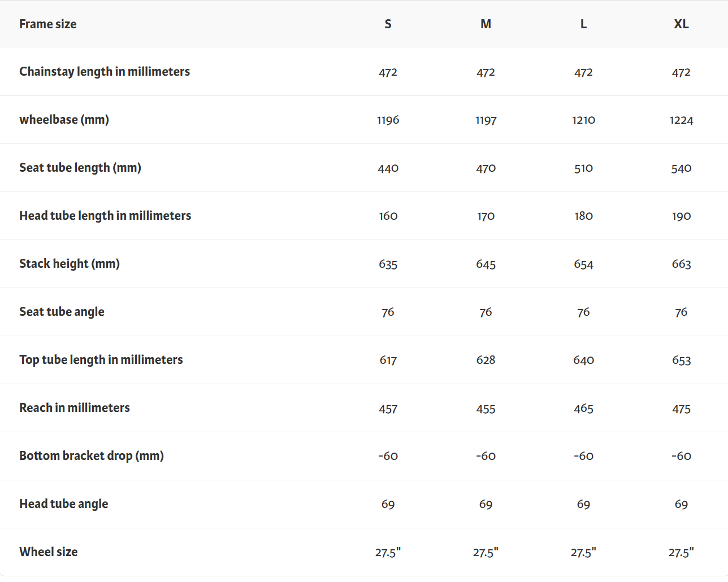The image size is (728, 582).
Task: Click the Head tube length in millimeters label
Action: click(105, 216)
